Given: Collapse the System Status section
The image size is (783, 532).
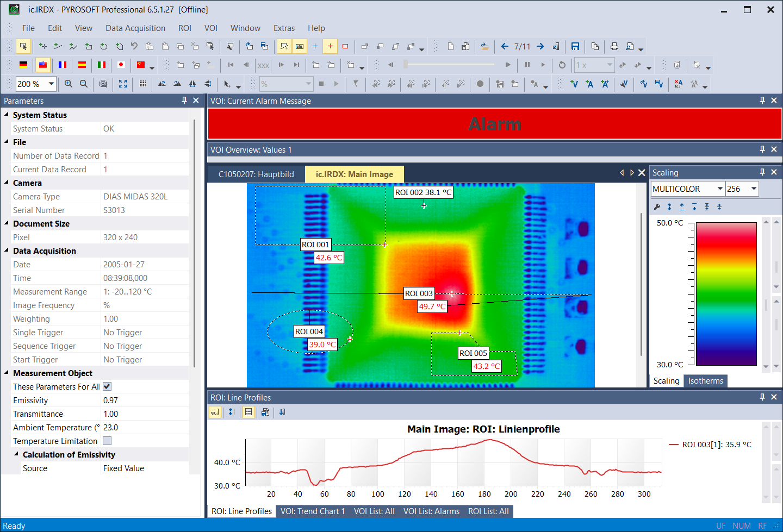Looking at the screenshot, I should 7,115.
